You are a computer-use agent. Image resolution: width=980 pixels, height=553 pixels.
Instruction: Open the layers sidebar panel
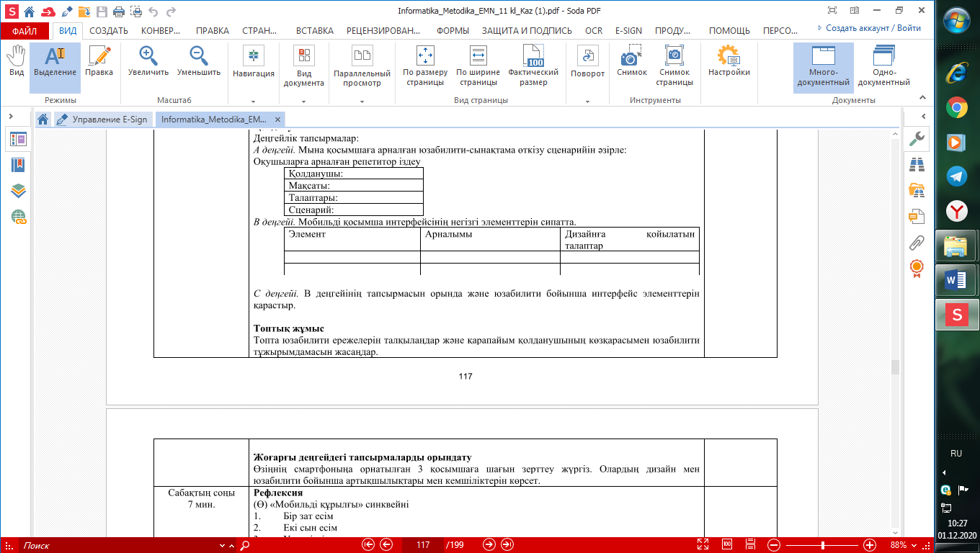point(18,191)
